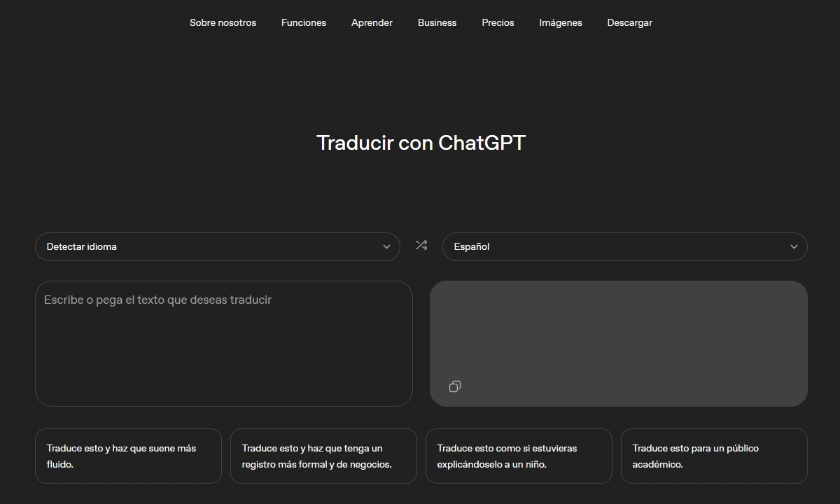Switch to the Business section
Image resolution: width=840 pixels, height=504 pixels.
[437, 22]
